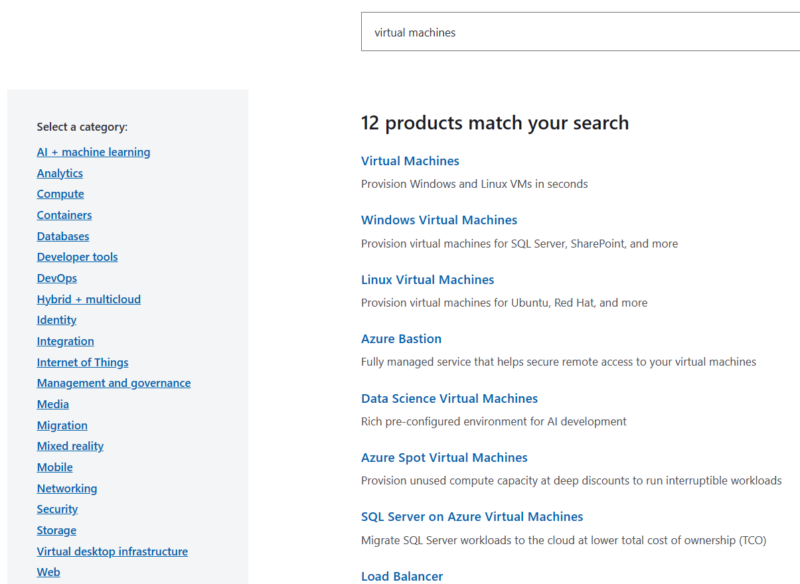
Task: Open the Load Balancer product link
Action: [402, 576]
